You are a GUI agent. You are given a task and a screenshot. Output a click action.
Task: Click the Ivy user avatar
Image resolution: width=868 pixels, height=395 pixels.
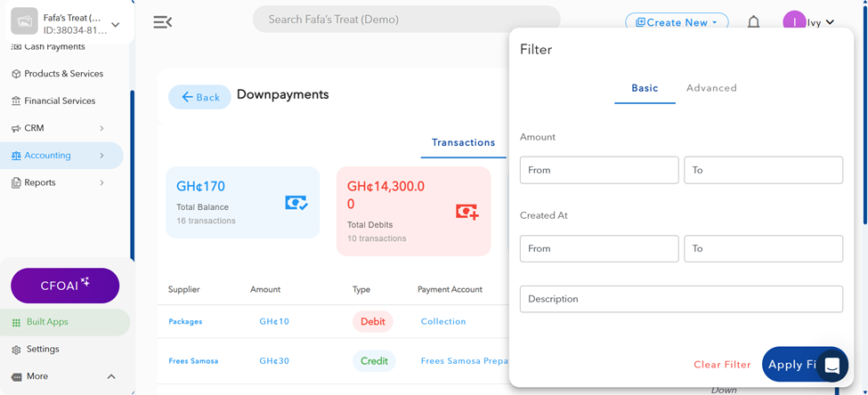[x=793, y=22]
